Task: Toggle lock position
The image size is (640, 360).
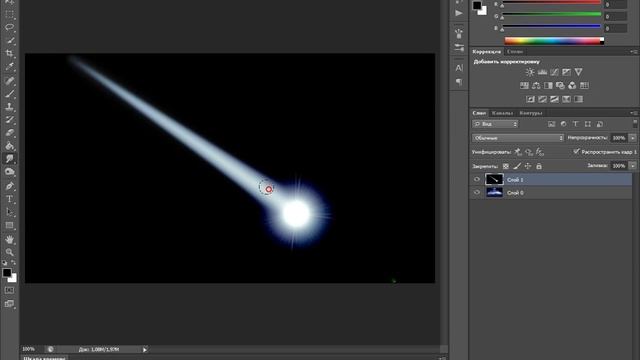Action: 528,166
